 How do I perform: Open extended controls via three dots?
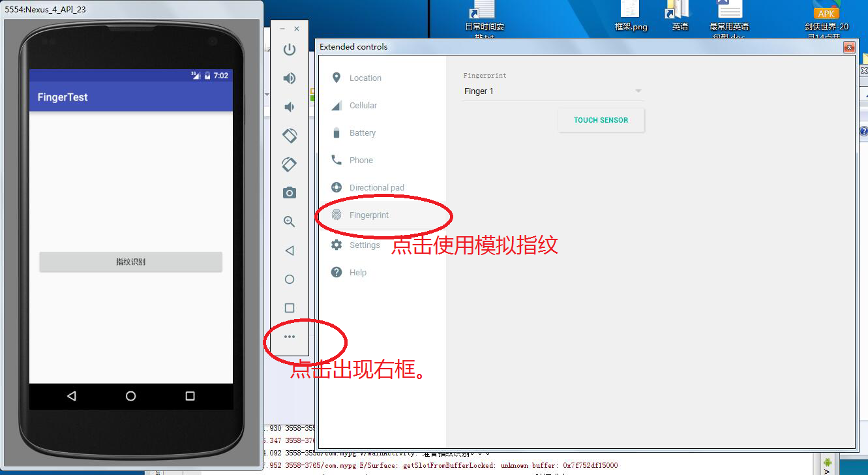290,337
